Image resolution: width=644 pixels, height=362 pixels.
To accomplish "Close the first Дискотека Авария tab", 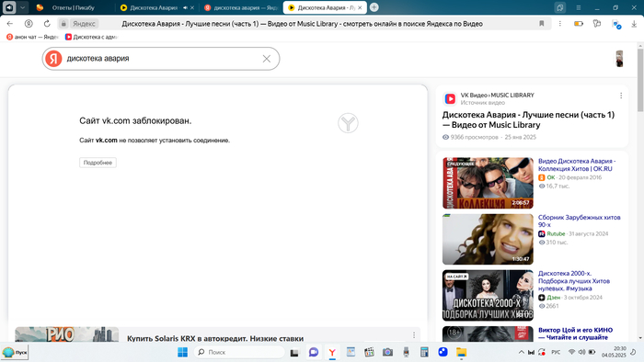I will coord(191,7).
